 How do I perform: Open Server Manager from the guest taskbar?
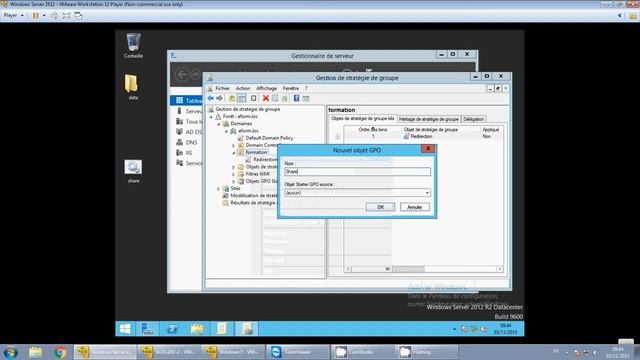147,329
